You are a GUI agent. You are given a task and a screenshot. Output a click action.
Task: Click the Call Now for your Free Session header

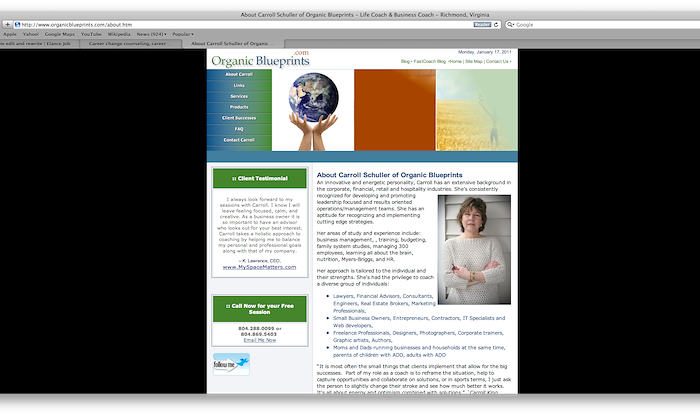260,309
